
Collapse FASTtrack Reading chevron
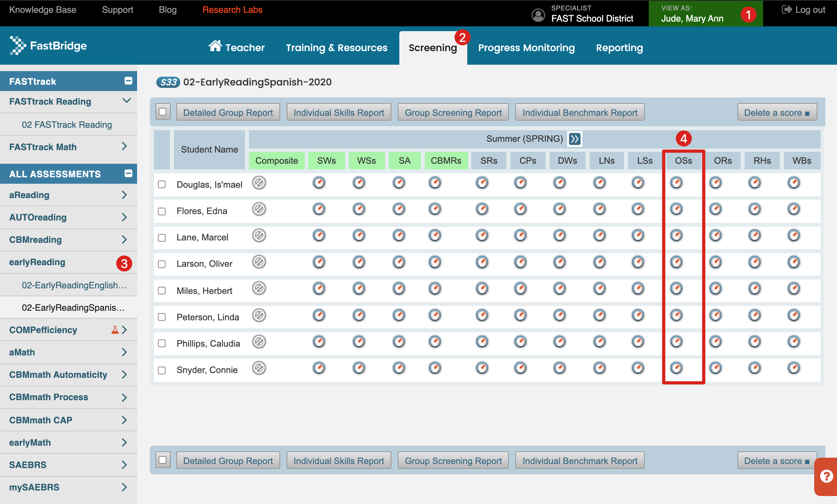126,101
